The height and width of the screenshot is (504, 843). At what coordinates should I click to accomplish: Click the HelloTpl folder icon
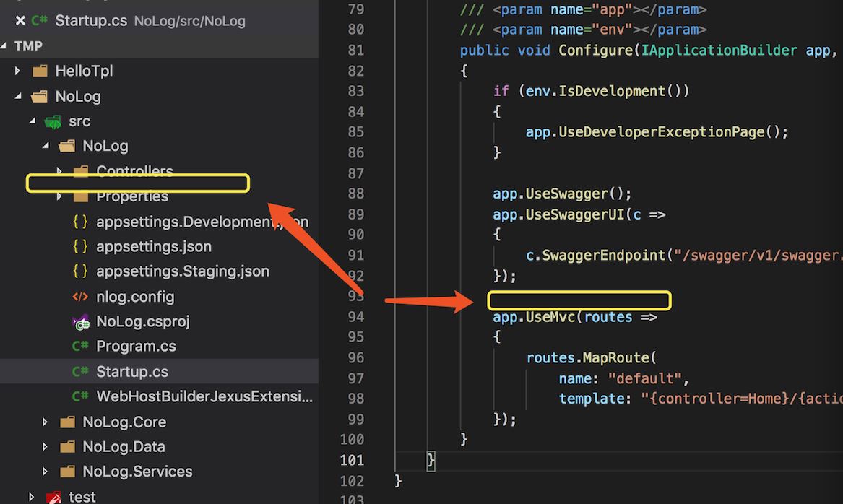[39, 71]
